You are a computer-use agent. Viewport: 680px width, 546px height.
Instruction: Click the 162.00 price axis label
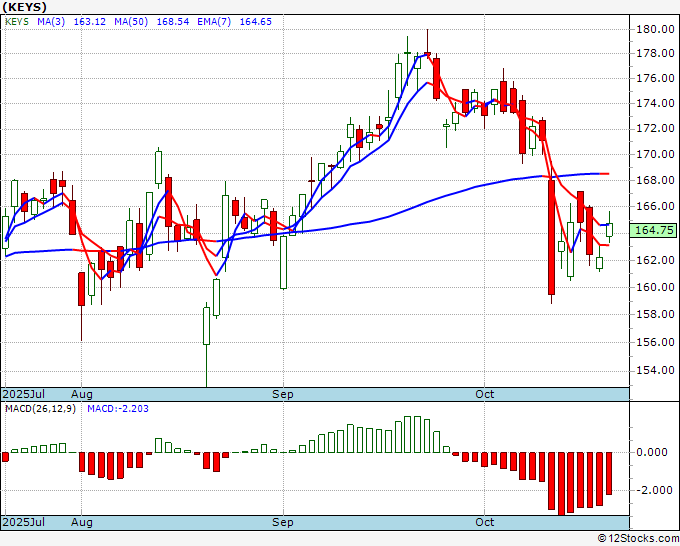point(655,260)
